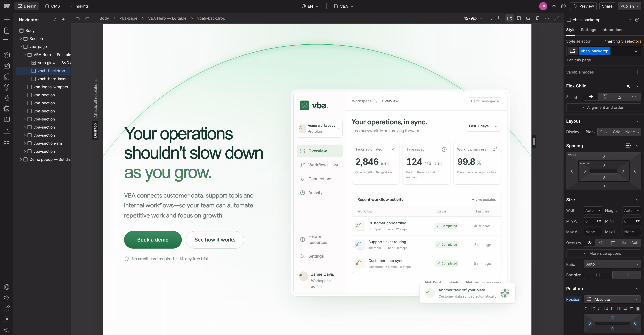The width and height of the screenshot is (644, 335).
Task: Expand Alignment and order section
Action: click(x=604, y=107)
